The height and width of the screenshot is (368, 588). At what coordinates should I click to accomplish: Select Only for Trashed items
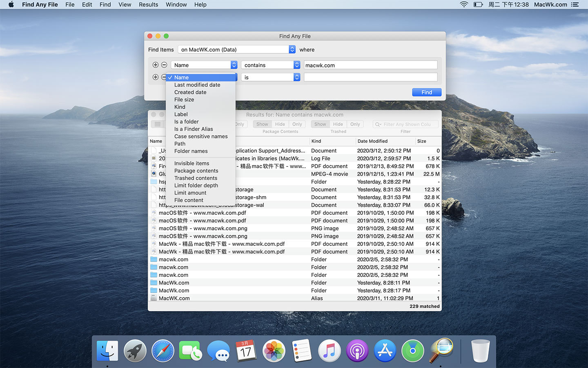pyautogui.click(x=355, y=124)
